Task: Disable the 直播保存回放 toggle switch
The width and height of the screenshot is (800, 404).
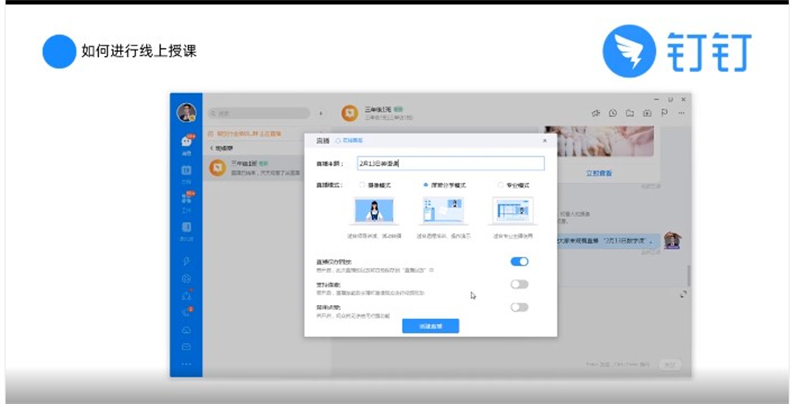Action: point(519,262)
